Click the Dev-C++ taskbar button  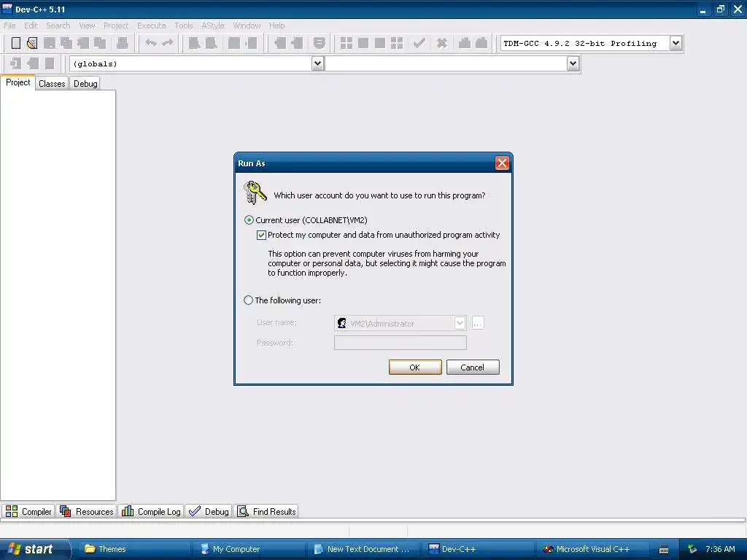click(479, 549)
